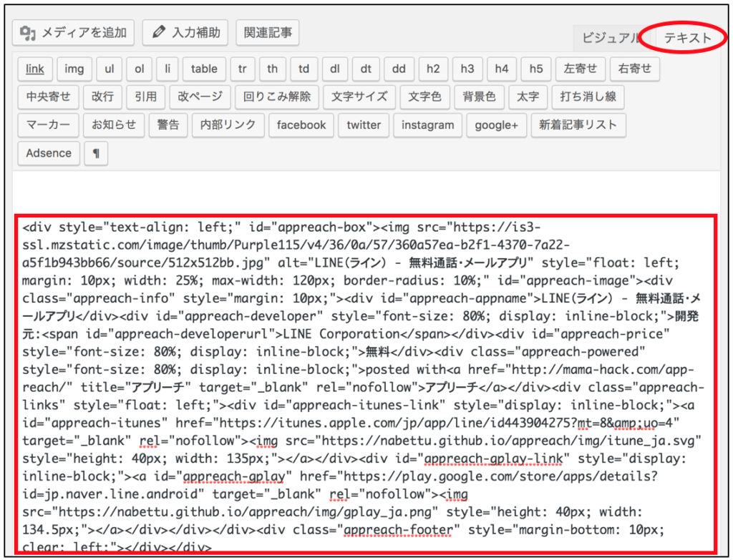Insert the Adsence ad code
Image resolution: width=733 pixels, height=560 pixels.
point(49,153)
